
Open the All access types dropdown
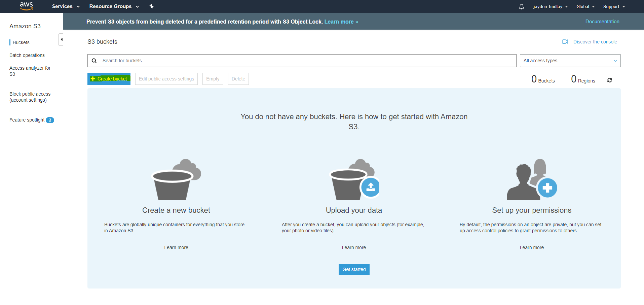click(x=570, y=61)
